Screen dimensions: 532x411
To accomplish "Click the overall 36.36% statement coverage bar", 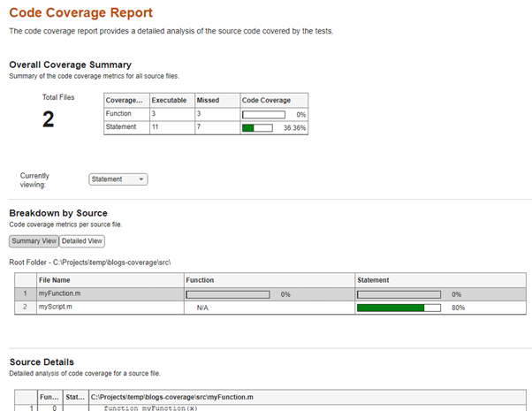I will [x=263, y=127].
